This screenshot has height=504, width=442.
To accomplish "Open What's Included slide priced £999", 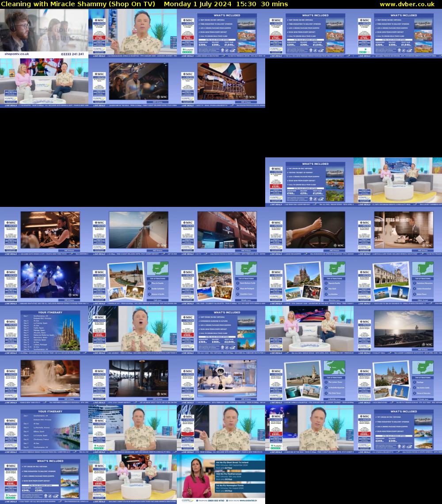I will click(x=221, y=330).
